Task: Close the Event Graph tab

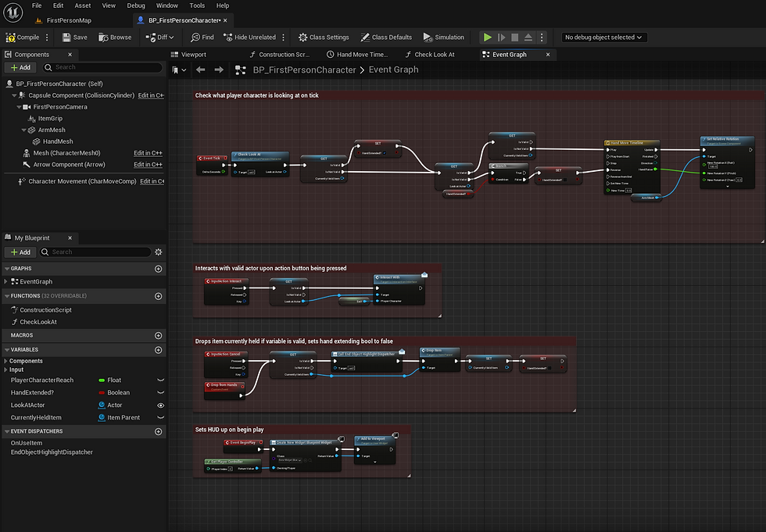Action: (x=548, y=55)
